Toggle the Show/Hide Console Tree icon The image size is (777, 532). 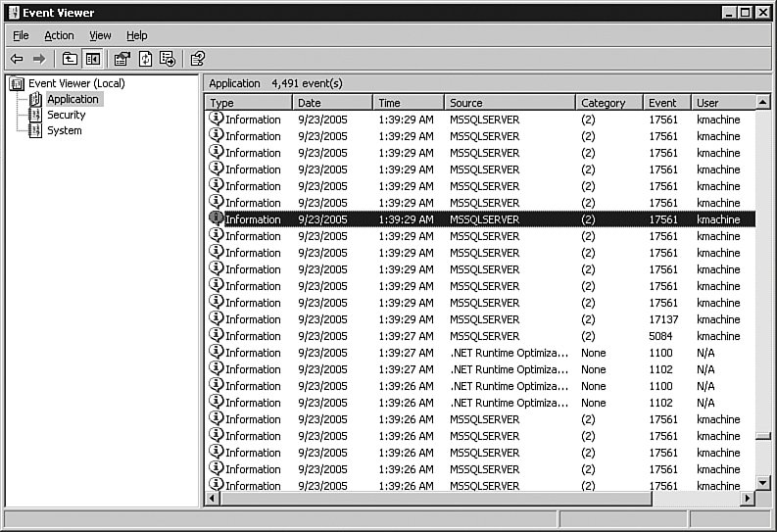pyautogui.click(x=93, y=59)
